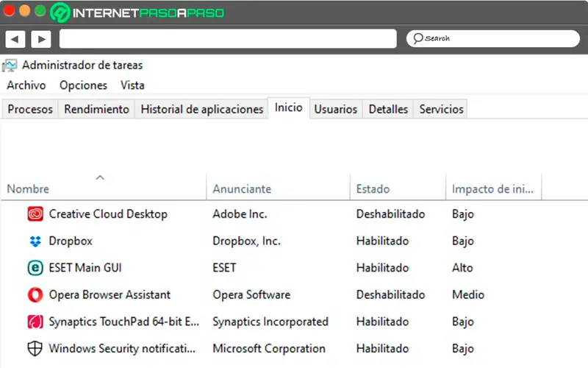The image size is (588, 368).
Task: Click the Alto impact value for ESET
Action: [x=462, y=268]
